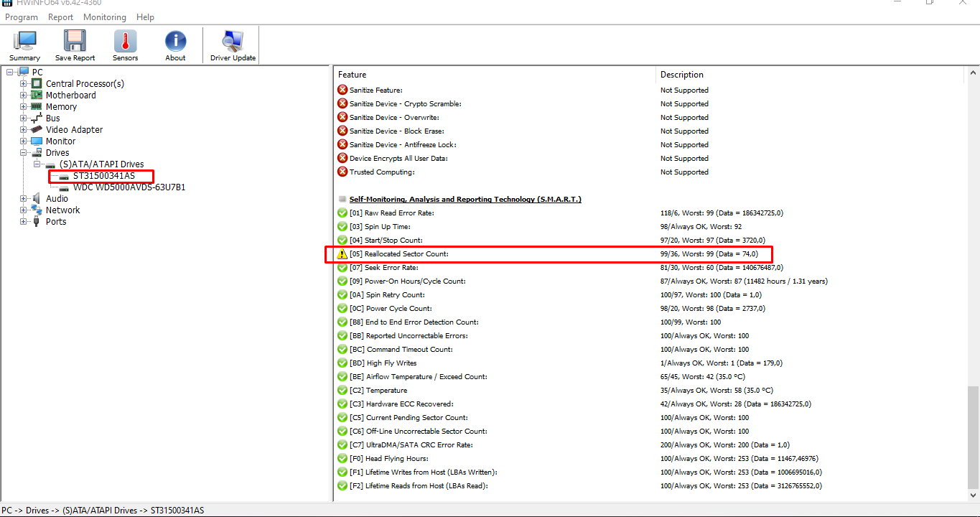Click the S.M.A.R.T. section header
The image size is (980, 517).
click(465, 199)
